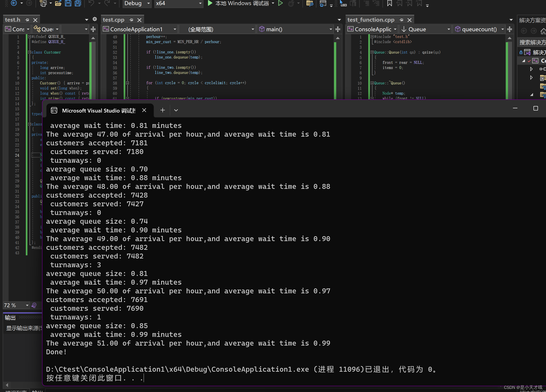Click the solution search box 搜索解决方案
Screen dimensions: 546x392
coord(533,42)
